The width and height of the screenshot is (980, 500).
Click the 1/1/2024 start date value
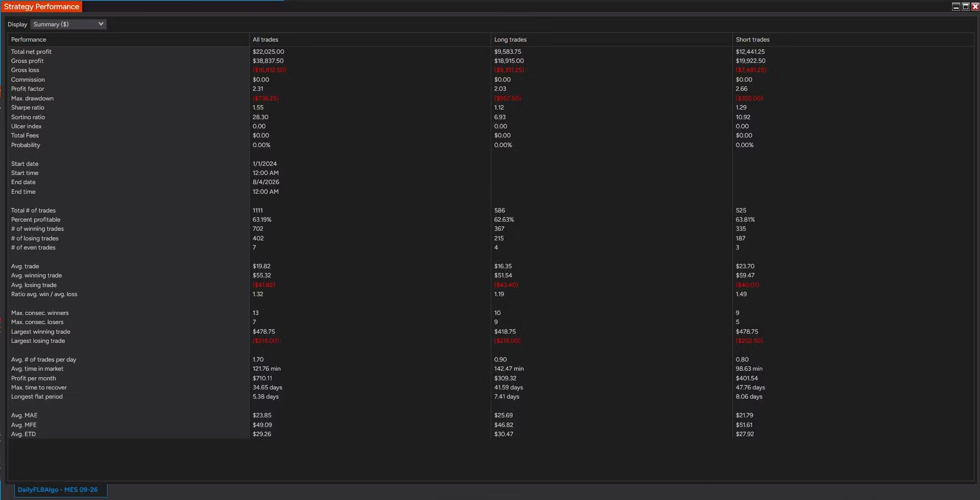click(x=265, y=164)
